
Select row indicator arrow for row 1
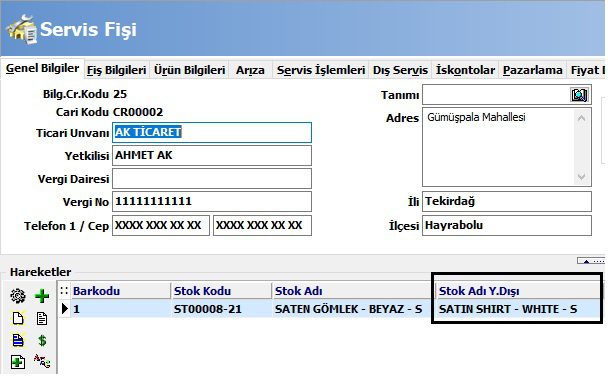(64, 309)
